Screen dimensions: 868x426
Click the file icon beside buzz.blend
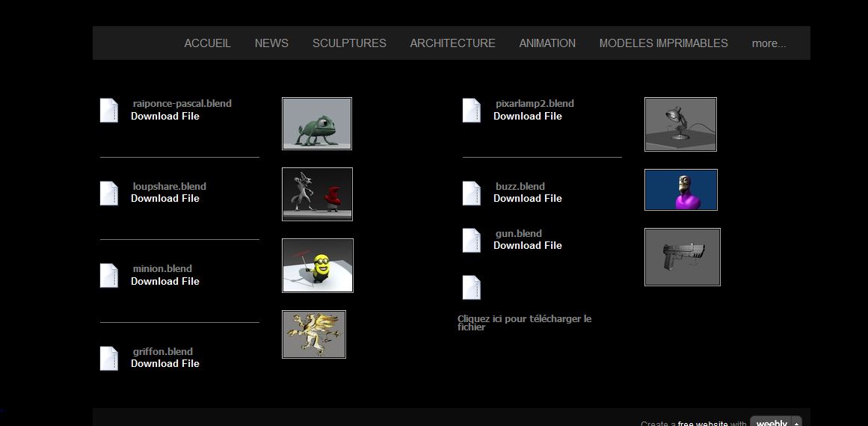(x=472, y=193)
